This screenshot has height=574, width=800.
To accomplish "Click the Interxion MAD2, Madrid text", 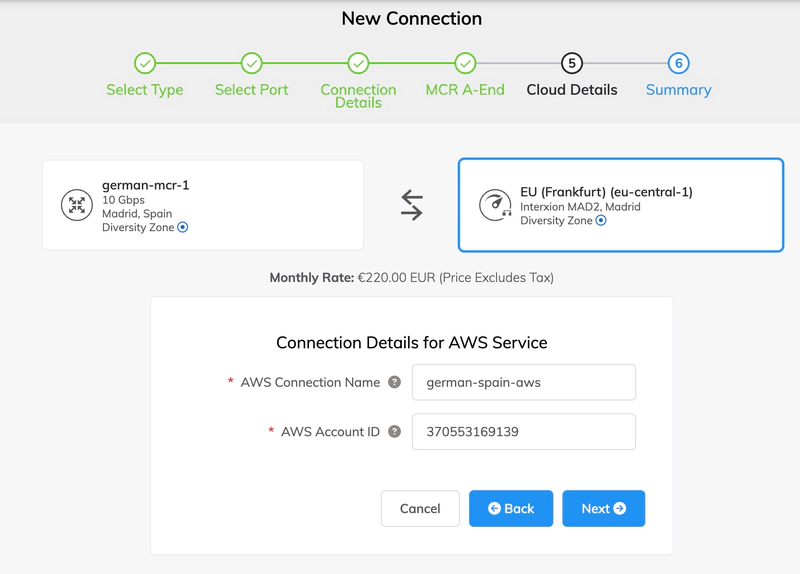I will [580, 207].
